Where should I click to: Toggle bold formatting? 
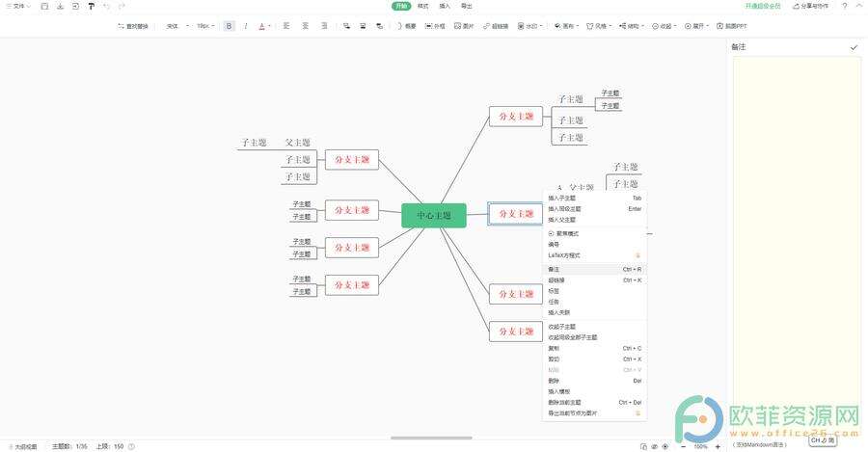230,26
